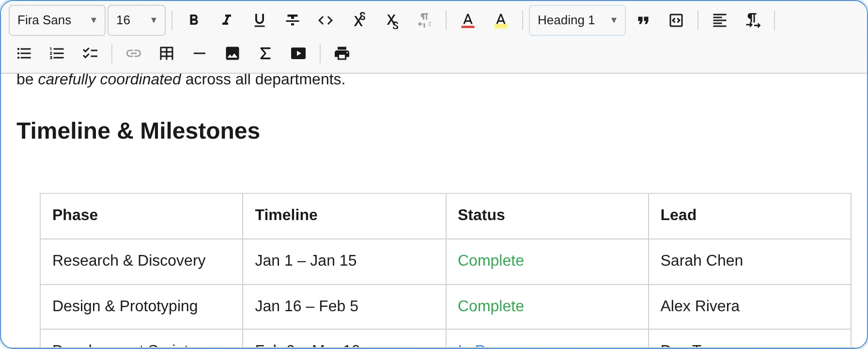This screenshot has height=349, width=868.
Task: Click the Timeline & Milestones heading
Action: tap(138, 131)
